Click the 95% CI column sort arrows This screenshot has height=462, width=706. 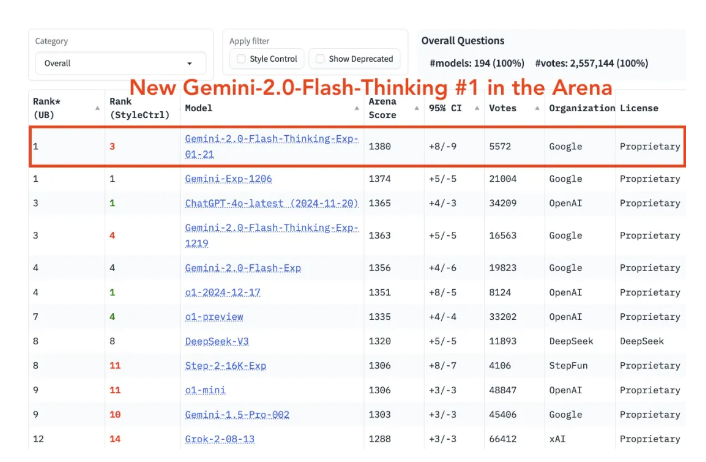click(478, 107)
